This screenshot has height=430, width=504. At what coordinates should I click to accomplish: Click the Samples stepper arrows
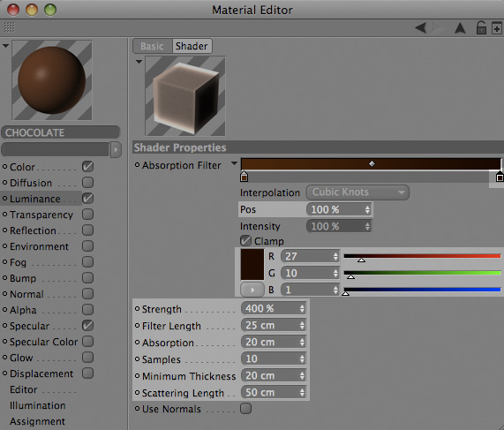tap(302, 359)
